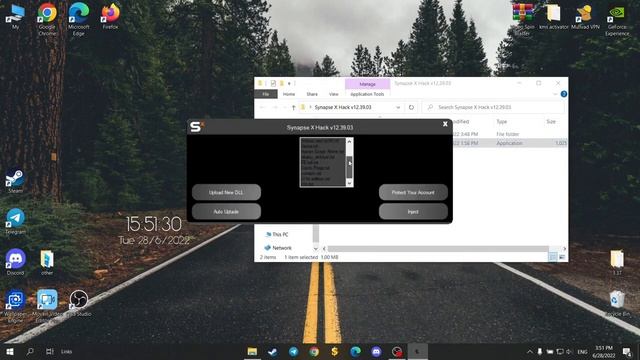Select the My PC desktop icon
Image resolution: width=640 pixels, height=360 pixels.
pos(15,16)
